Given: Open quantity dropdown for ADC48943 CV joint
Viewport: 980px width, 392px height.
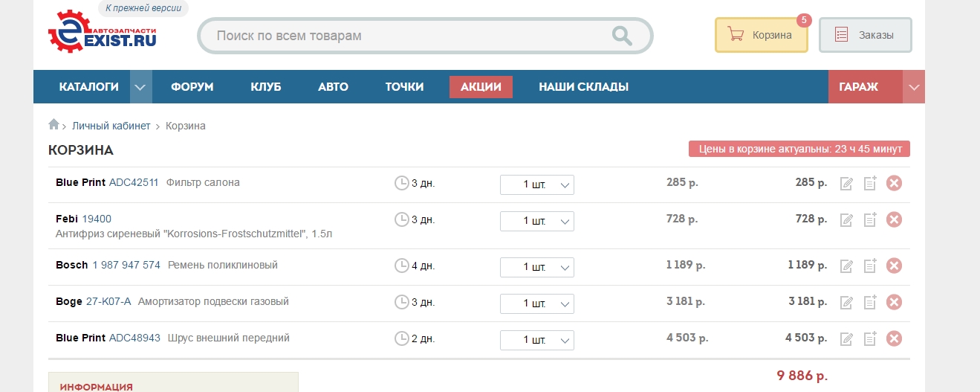Looking at the screenshot, I should (x=537, y=341).
